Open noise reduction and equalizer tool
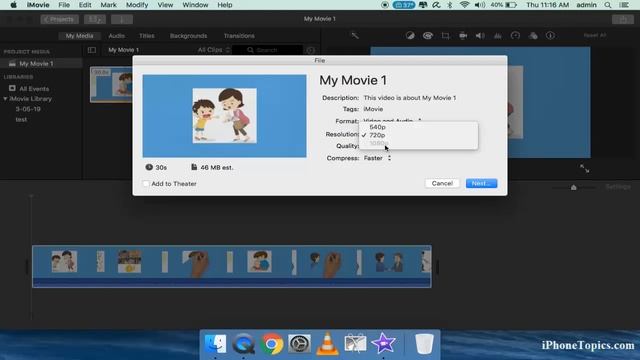The image size is (640, 360). coord(498,36)
